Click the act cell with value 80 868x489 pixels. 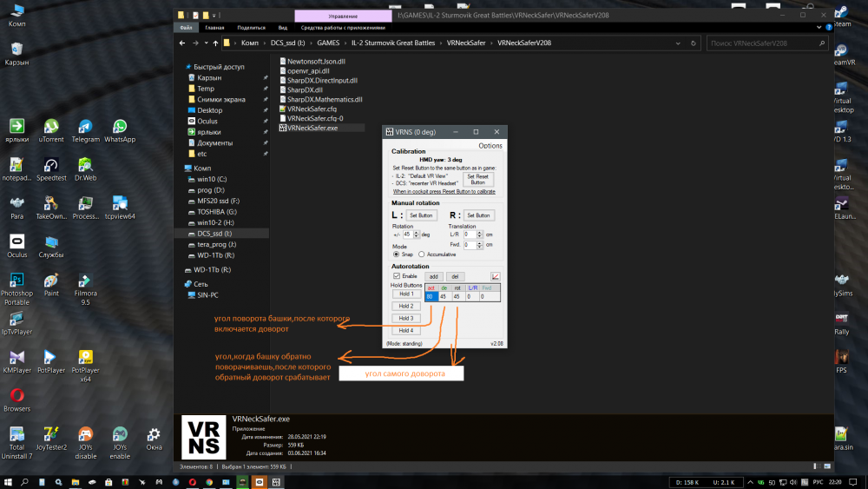pos(431,296)
